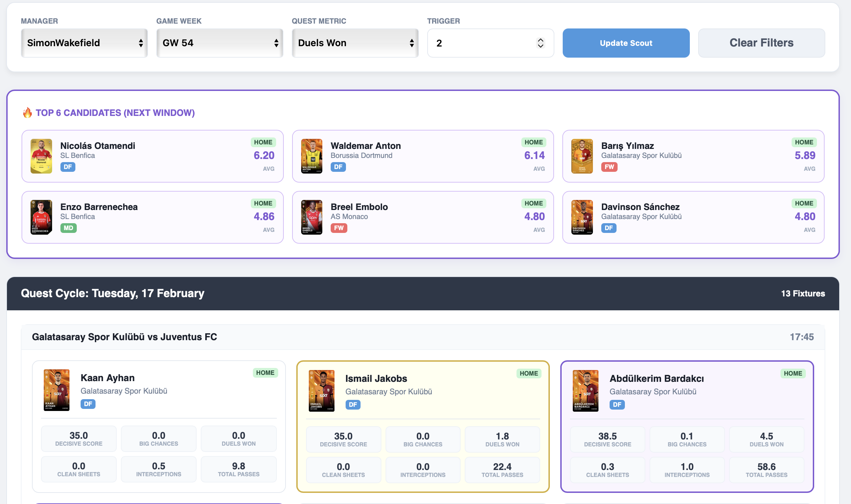The height and width of the screenshot is (504, 851).
Task: Click the DF position badge under Waldemar Anton
Action: click(x=338, y=167)
